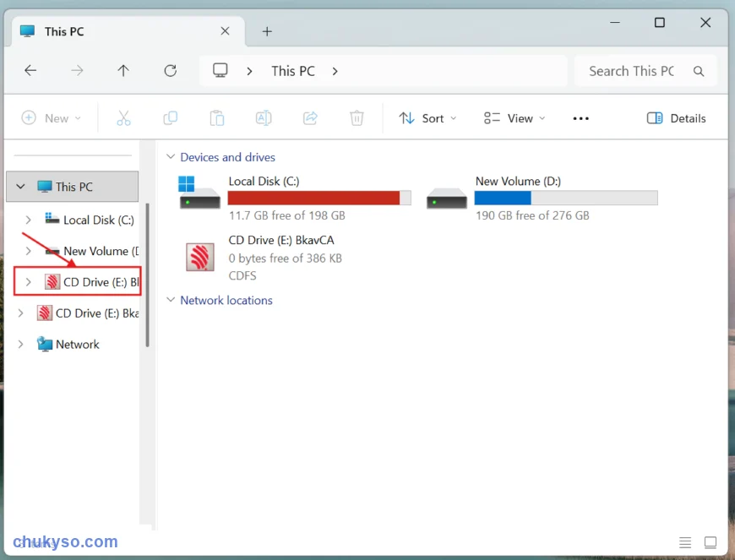Open the View dropdown

pos(514,118)
